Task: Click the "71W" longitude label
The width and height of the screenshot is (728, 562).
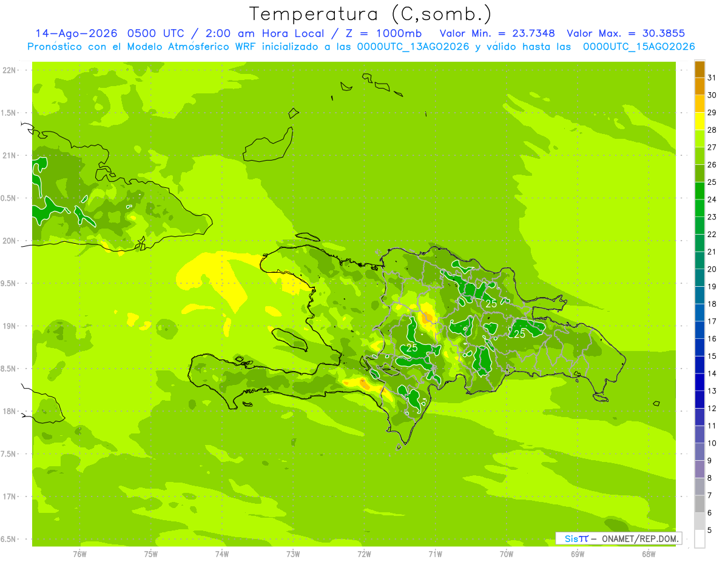Action: [x=435, y=555]
